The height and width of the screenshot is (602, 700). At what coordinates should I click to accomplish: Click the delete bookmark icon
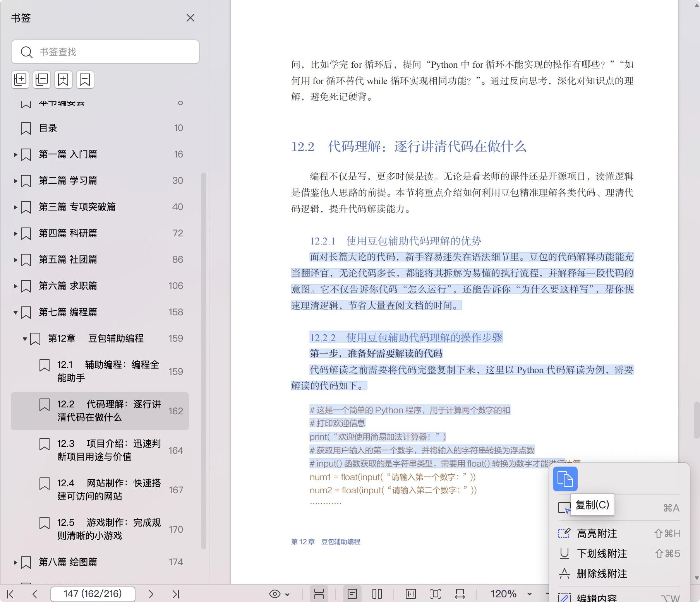coord(85,80)
